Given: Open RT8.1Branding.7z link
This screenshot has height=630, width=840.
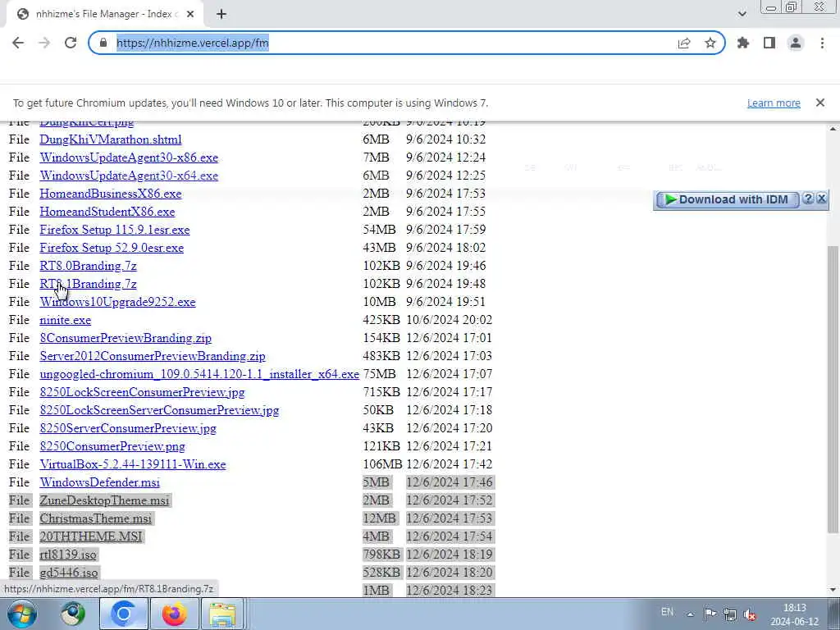Looking at the screenshot, I should click(x=88, y=284).
